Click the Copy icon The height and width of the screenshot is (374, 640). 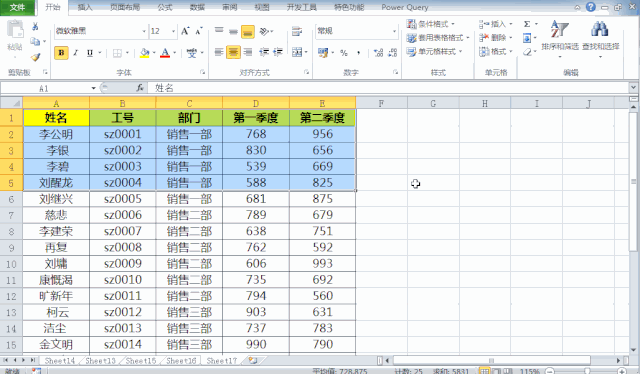tap(36, 41)
